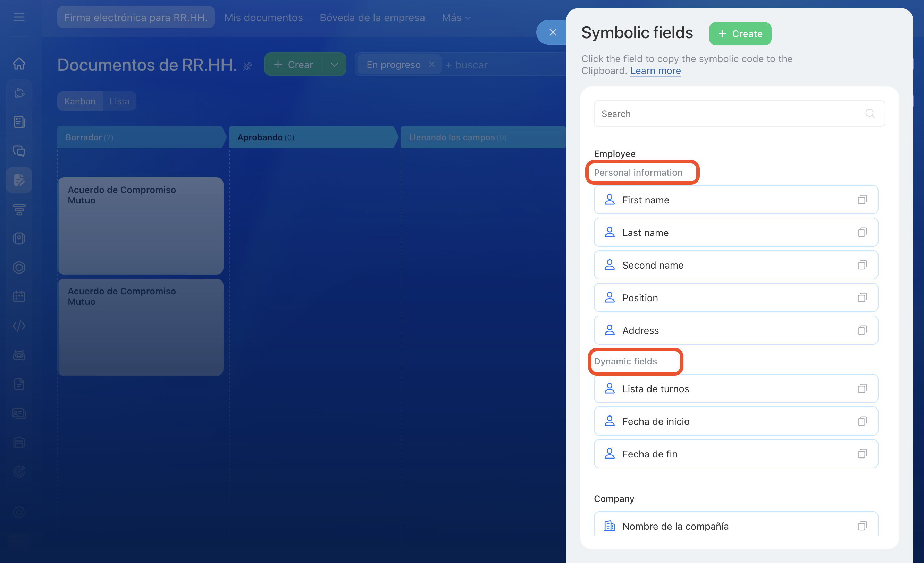Click the calendar icon in the sidebar

[19, 296]
